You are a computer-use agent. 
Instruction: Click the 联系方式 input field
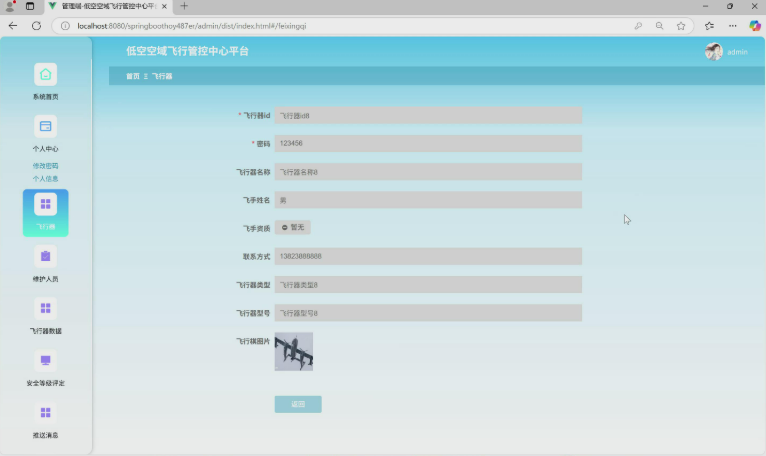(428, 256)
